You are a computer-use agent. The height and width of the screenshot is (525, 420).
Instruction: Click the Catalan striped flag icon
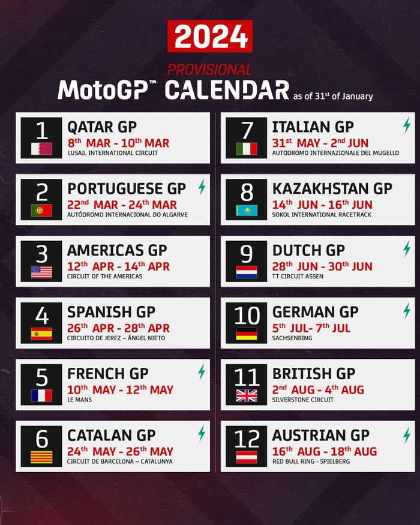point(41,457)
